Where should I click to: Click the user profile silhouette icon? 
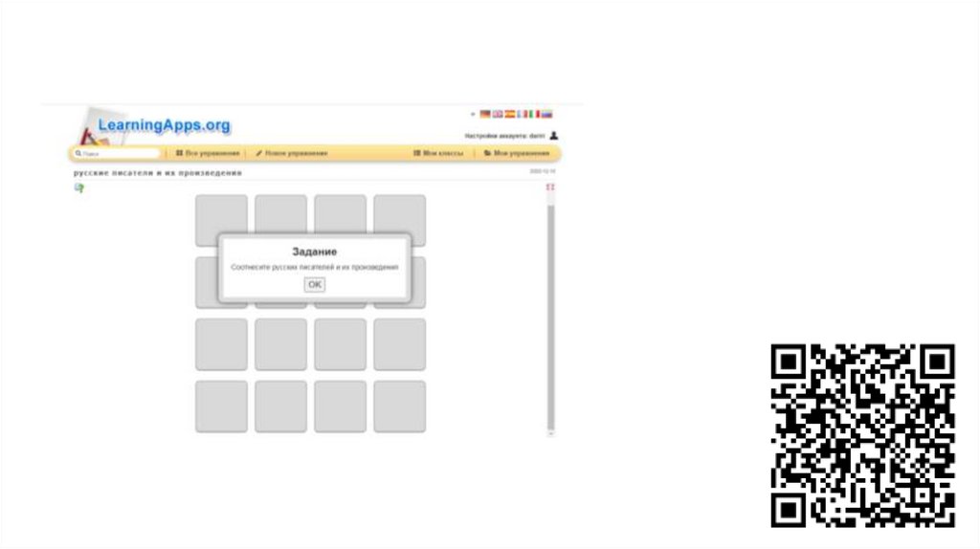tap(554, 136)
